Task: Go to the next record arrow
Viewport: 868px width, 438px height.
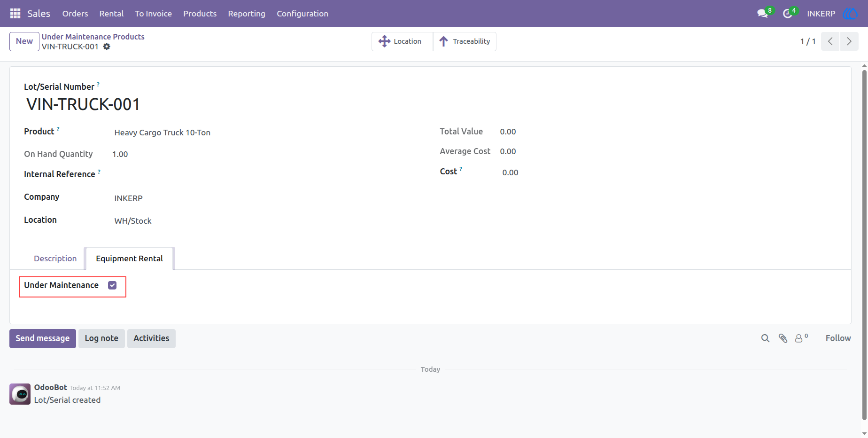Action: tap(849, 41)
